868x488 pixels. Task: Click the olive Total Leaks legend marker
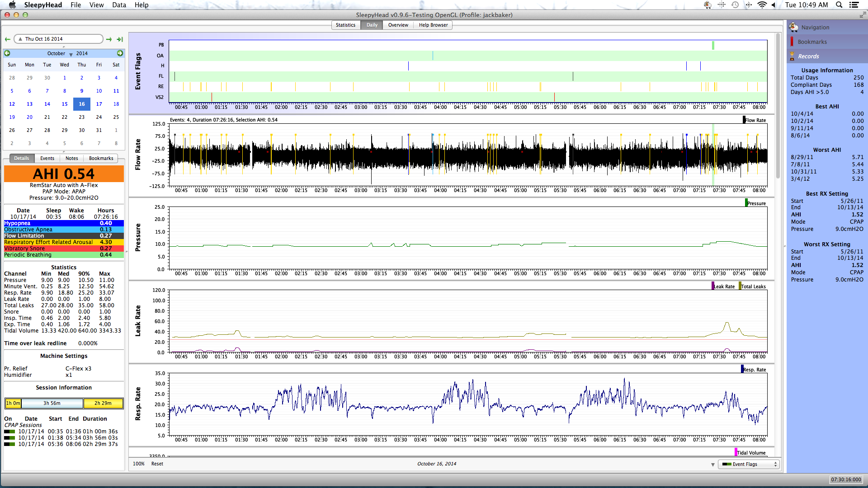pos(740,286)
